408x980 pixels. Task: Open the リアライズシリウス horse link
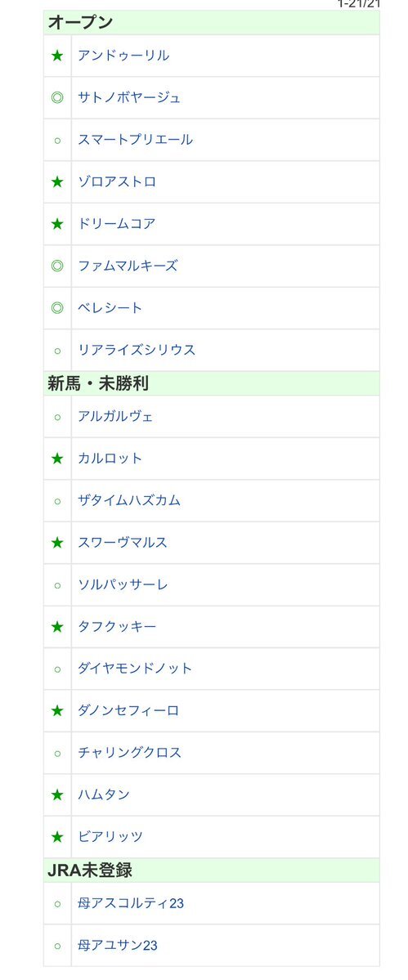click(x=137, y=350)
